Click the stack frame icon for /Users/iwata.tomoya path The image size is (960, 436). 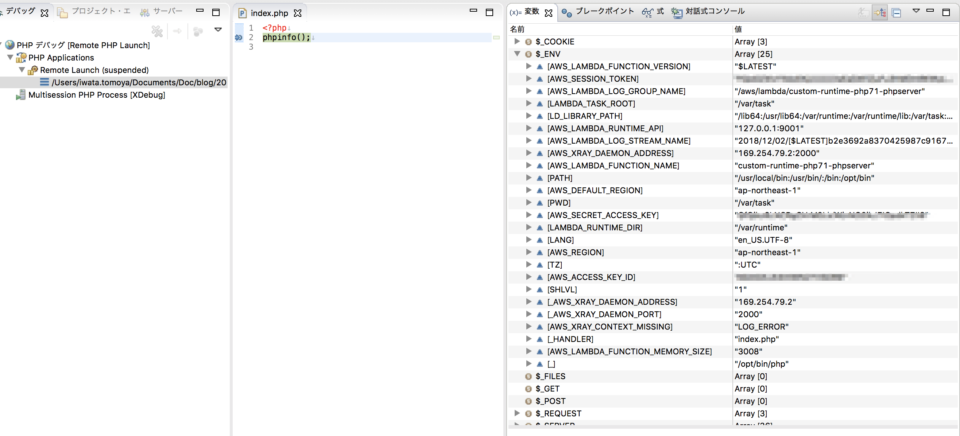click(44, 83)
